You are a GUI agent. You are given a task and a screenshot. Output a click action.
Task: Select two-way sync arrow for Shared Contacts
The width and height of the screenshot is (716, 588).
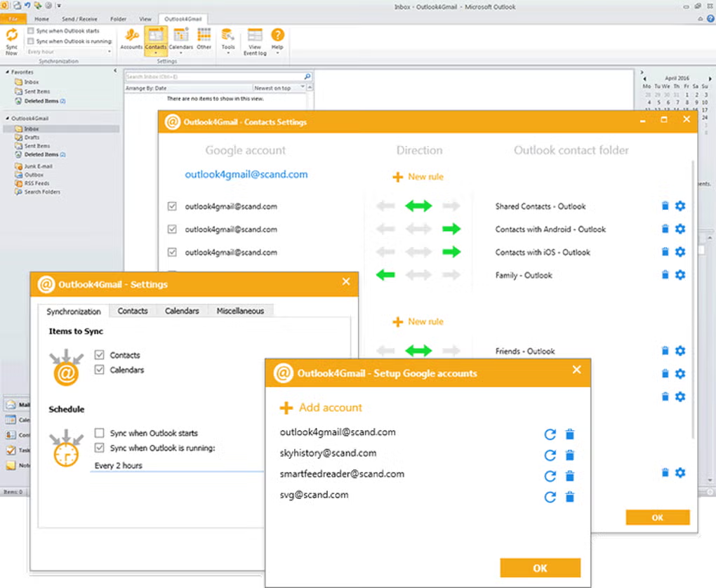pos(418,206)
